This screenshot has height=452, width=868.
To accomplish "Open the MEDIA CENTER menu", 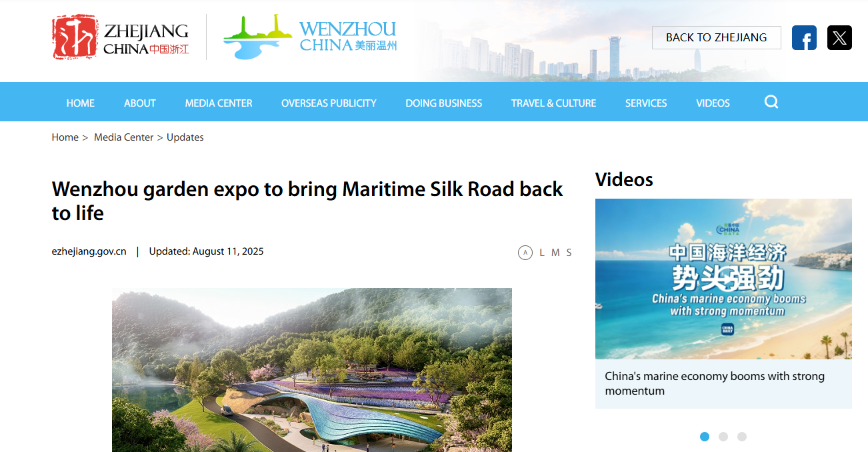I will [219, 103].
